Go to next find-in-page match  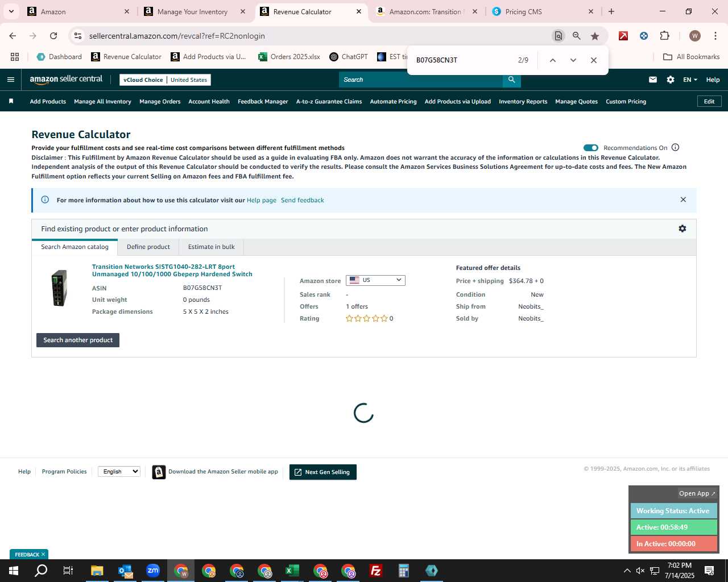573,60
